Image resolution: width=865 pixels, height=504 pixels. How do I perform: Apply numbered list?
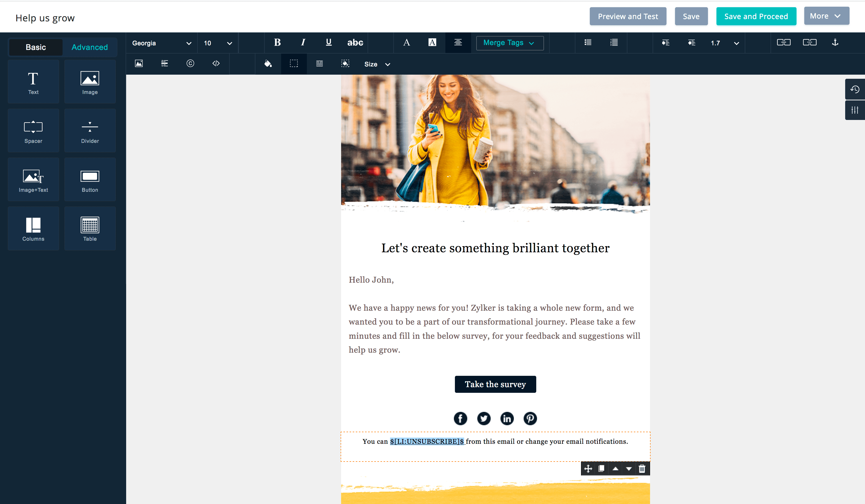(x=614, y=42)
